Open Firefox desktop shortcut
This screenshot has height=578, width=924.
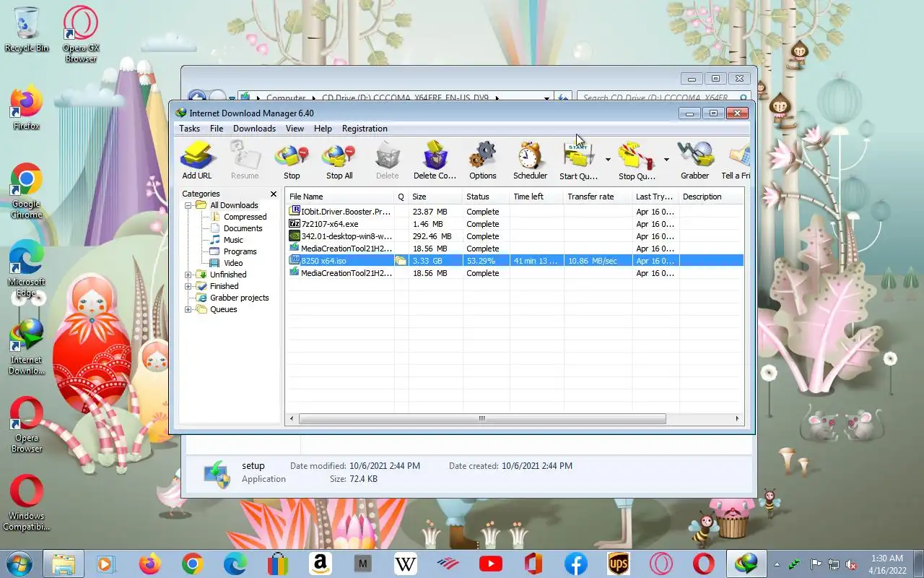pyautogui.click(x=27, y=108)
